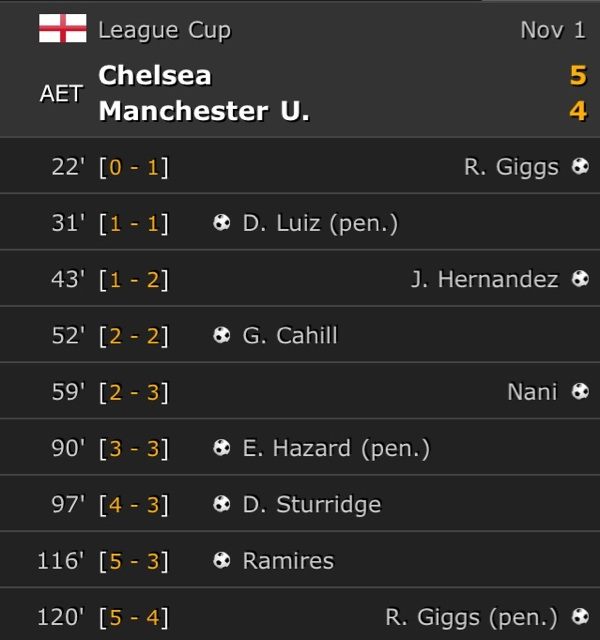Open the Chelsea team name
600x640 pixels.
coord(155,76)
